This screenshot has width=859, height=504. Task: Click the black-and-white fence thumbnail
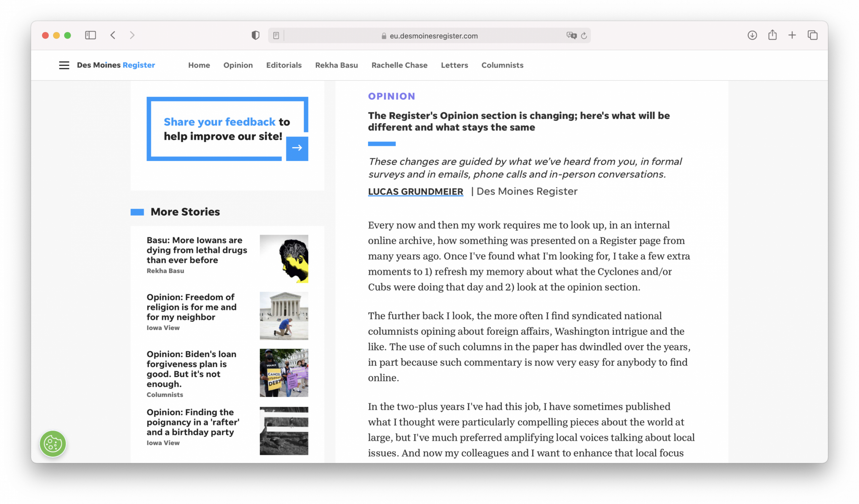coord(284,431)
